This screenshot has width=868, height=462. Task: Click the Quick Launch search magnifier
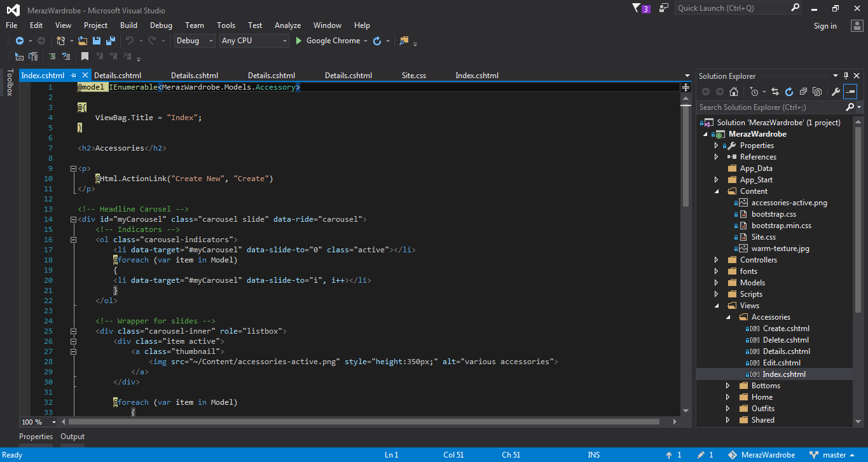coord(795,8)
